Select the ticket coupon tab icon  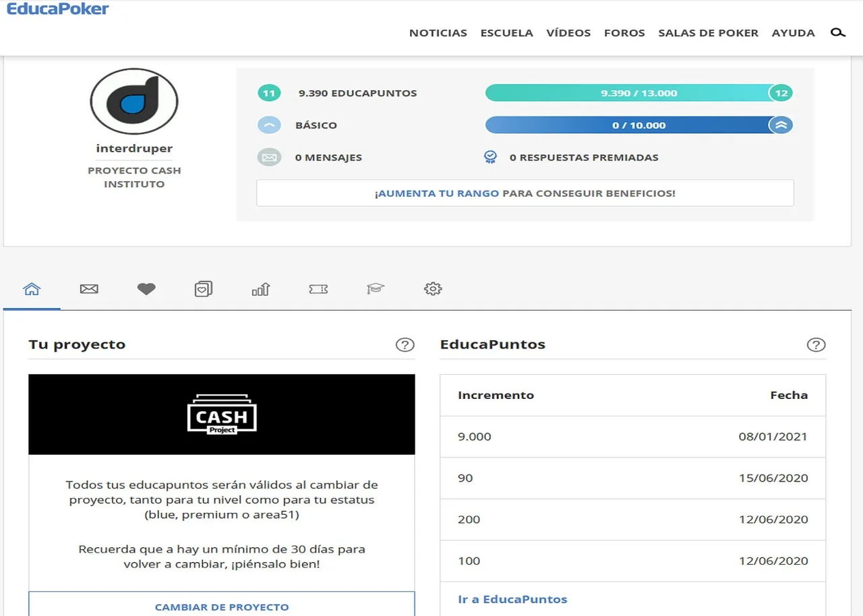318,289
